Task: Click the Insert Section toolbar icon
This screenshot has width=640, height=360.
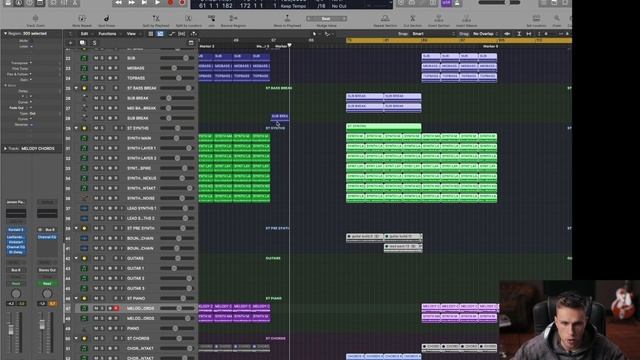Action: (x=439, y=19)
